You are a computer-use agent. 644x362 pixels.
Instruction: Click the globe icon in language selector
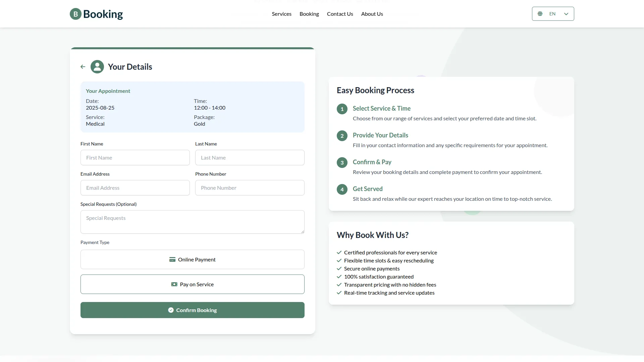[x=540, y=14]
